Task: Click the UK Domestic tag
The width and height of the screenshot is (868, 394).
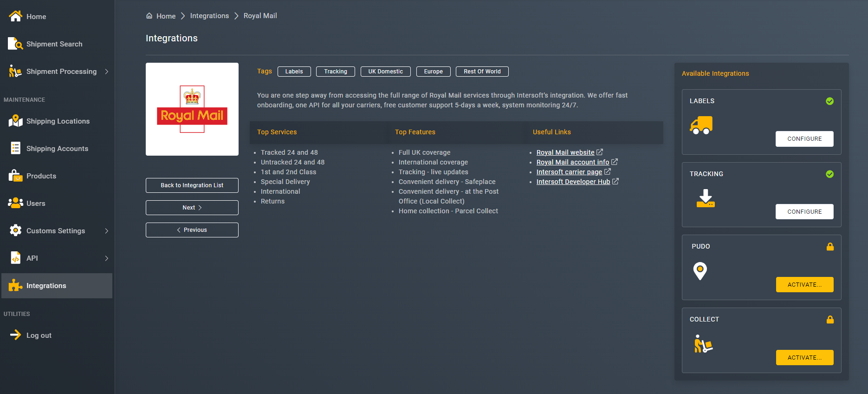Action: coord(386,72)
